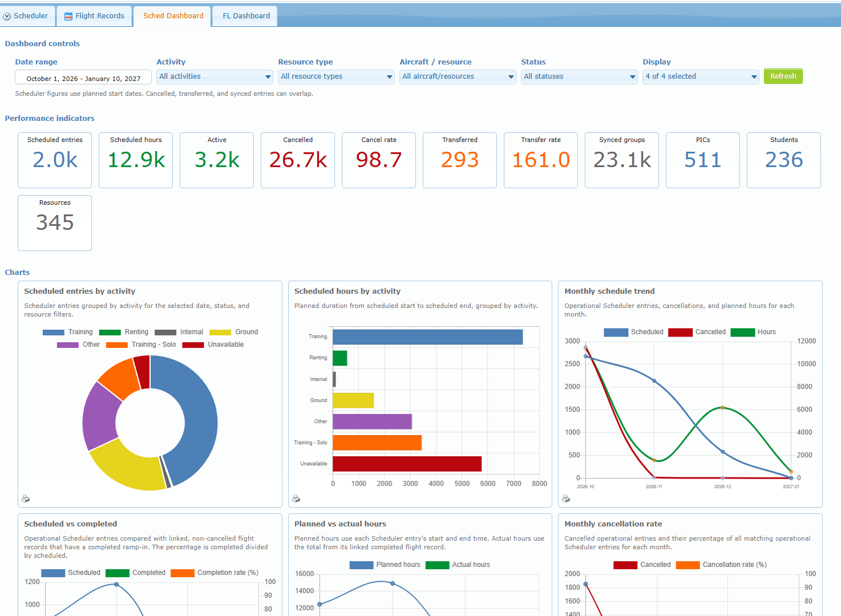Print the Scheduled hours by activity chart
This screenshot has width=841, height=616.
[296, 499]
